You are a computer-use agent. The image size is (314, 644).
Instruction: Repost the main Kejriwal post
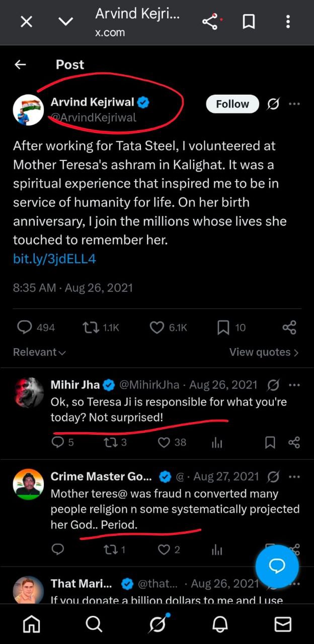90,328
